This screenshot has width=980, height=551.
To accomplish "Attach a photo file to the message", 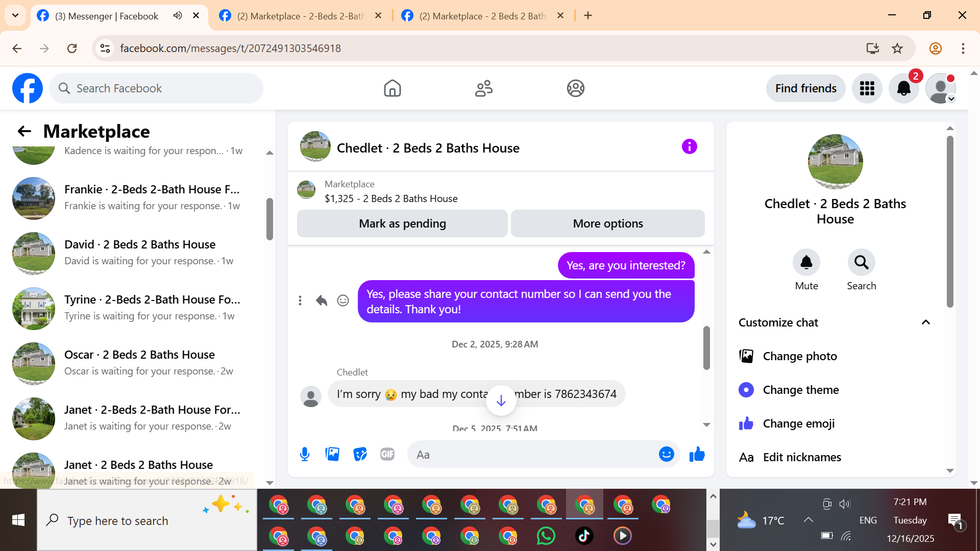I will point(332,454).
